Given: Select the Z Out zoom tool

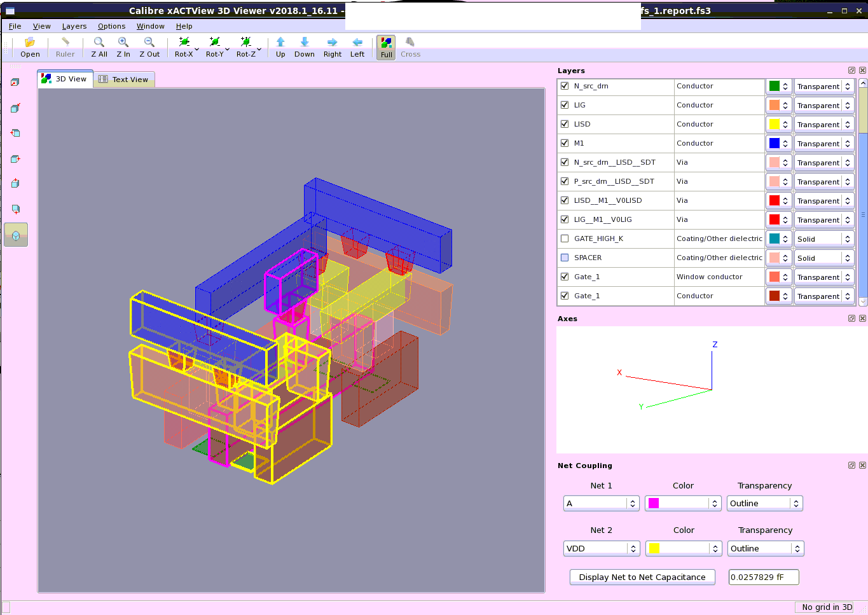Looking at the screenshot, I should point(149,45).
